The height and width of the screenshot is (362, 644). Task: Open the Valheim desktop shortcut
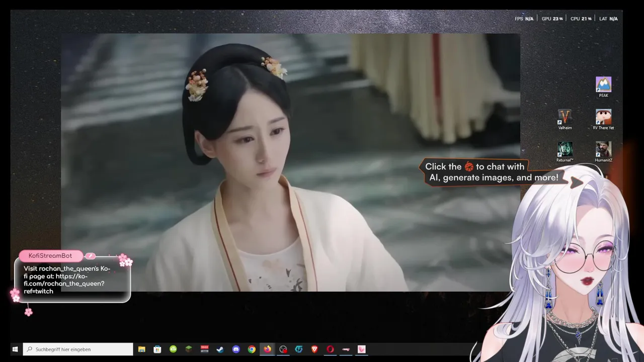point(565,120)
